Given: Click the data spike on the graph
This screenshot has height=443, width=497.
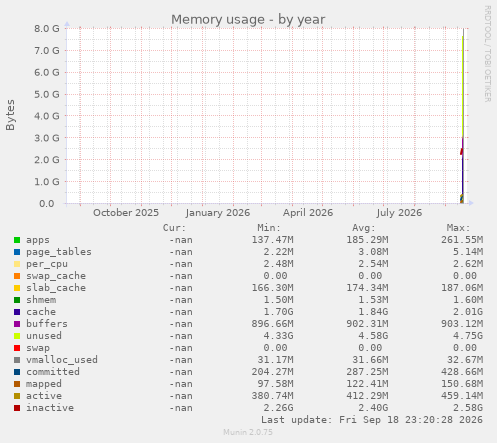Looking at the screenshot, I should (x=463, y=117).
